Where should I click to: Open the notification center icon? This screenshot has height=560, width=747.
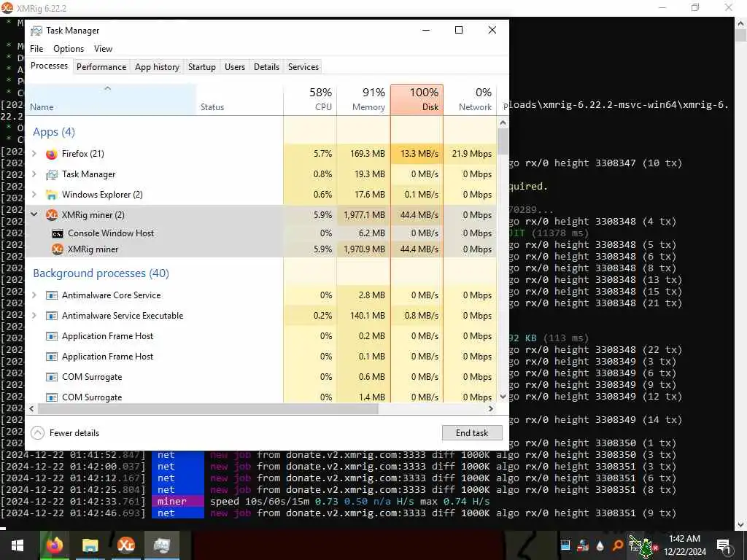[x=724, y=545]
